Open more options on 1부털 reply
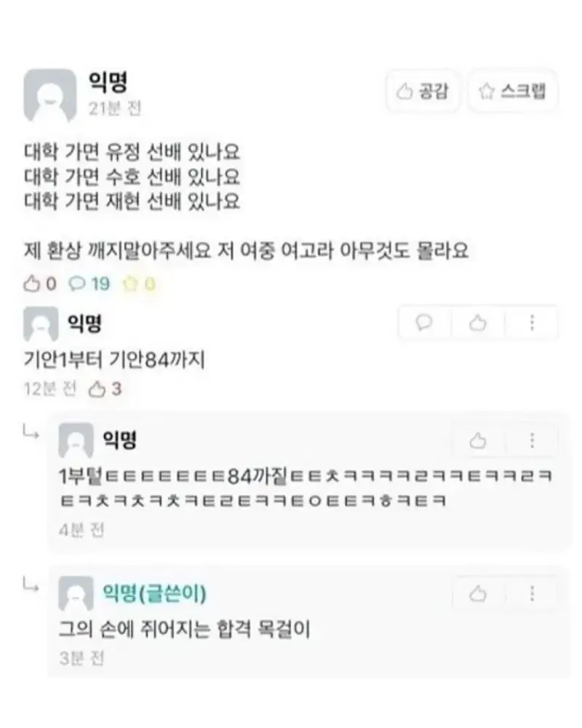 (x=532, y=440)
